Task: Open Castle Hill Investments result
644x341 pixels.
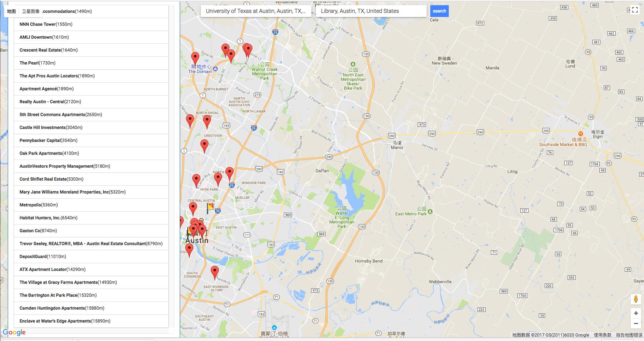Action: point(91,128)
